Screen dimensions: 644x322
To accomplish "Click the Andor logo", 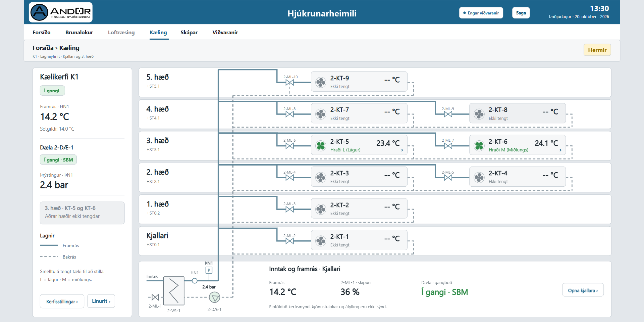I will [61, 12].
